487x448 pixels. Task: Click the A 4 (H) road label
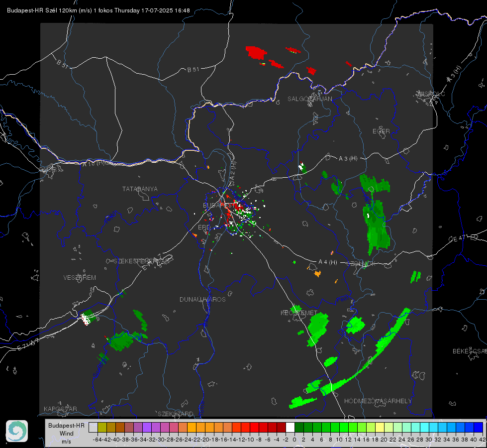(328, 262)
